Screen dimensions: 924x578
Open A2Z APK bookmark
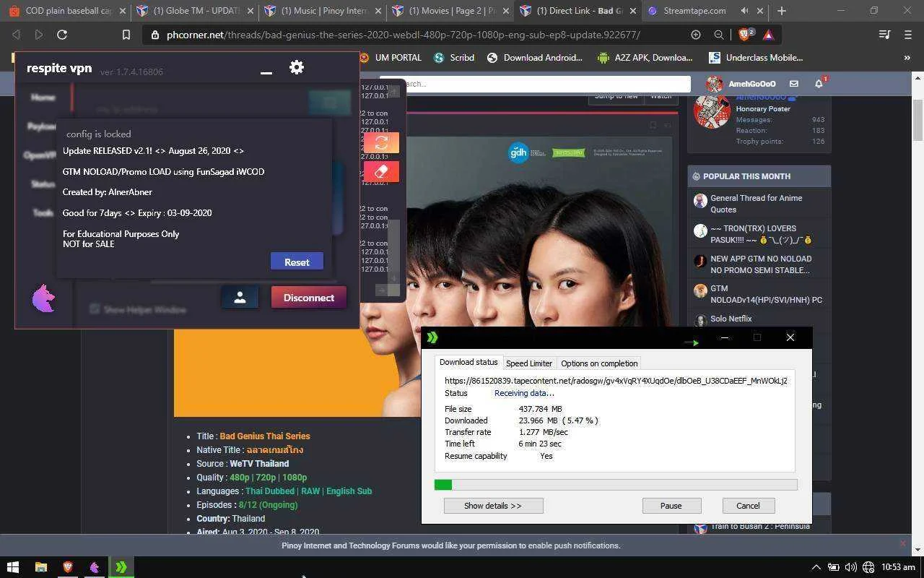[x=645, y=58]
